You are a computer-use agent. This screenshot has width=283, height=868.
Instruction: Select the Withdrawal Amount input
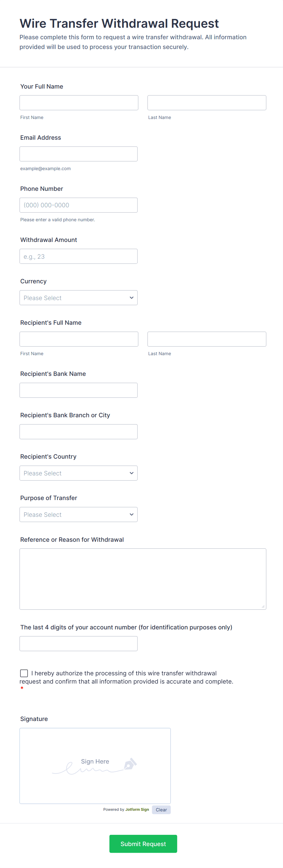click(x=79, y=256)
